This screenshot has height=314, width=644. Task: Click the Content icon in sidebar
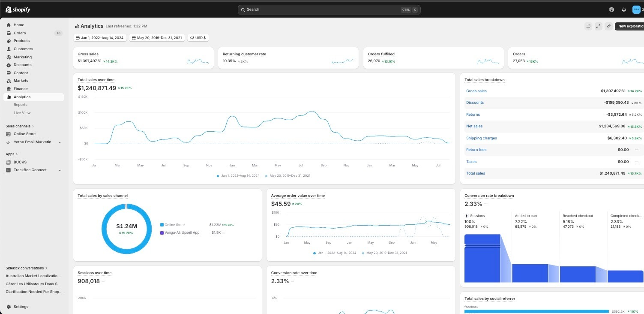[x=9, y=73]
